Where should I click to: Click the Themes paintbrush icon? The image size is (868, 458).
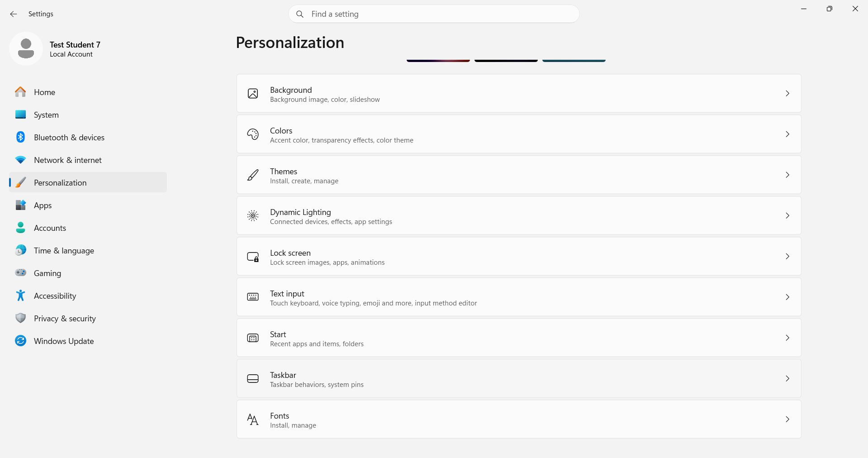pos(253,175)
